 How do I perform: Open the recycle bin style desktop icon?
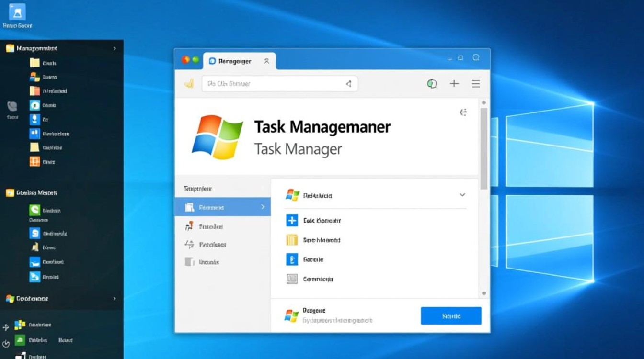point(17,12)
